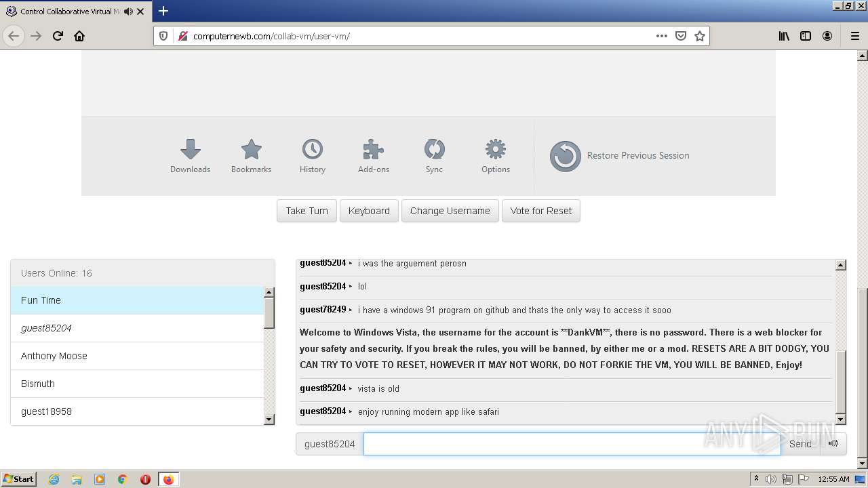The height and width of the screenshot is (488, 868).
Task: Click the chat scroll down arrow
Action: click(x=841, y=420)
